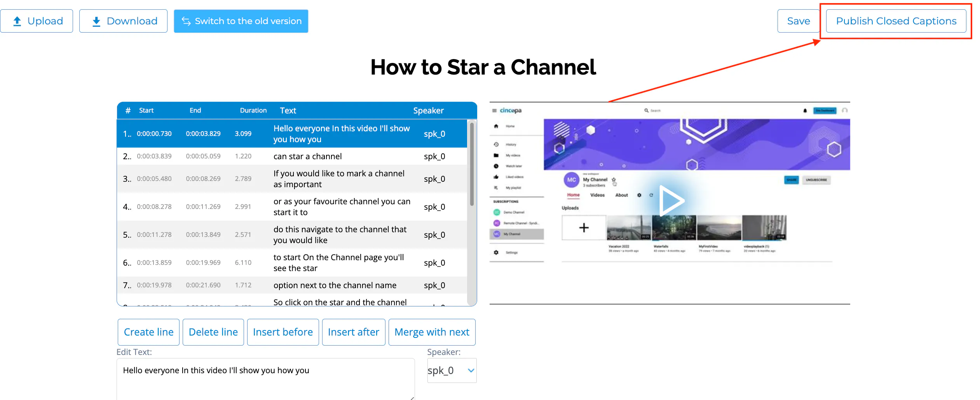Image resolution: width=980 pixels, height=400 pixels.
Task: Click end time 0:00:08.269
Action: click(203, 179)
